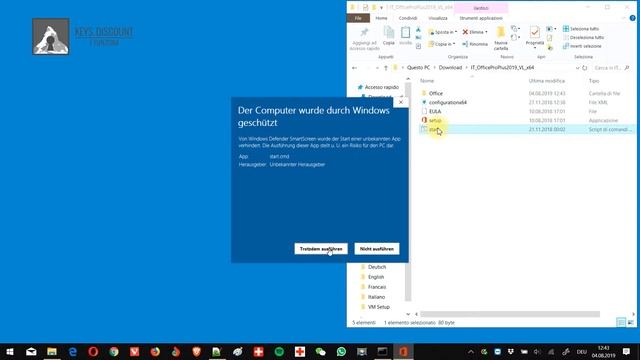Open the Visualizza ribbon tab

click(438, 18)
